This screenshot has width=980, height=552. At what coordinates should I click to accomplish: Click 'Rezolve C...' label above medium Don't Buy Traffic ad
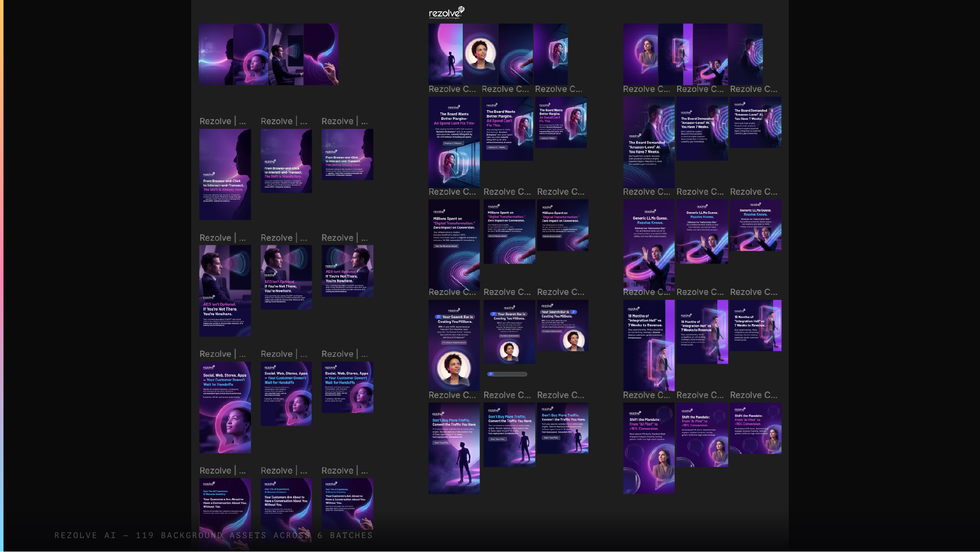[x=507, y=395]
